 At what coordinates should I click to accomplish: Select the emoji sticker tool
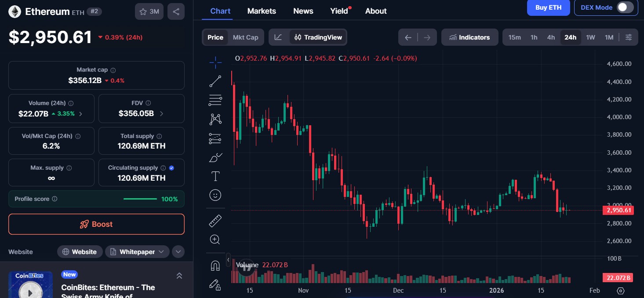click(x=215, y=195)
